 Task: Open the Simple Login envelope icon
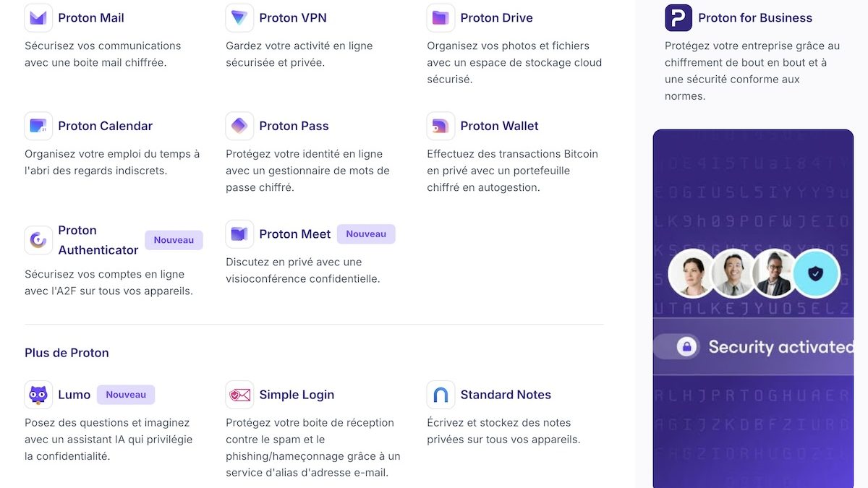(239, 395)
